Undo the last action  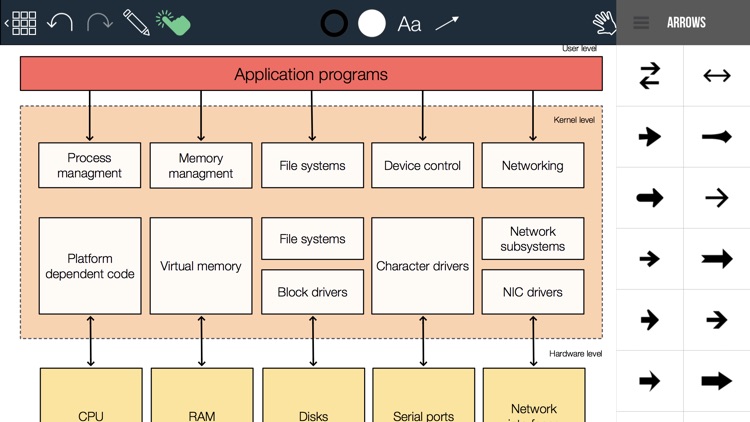click(60, 22)
